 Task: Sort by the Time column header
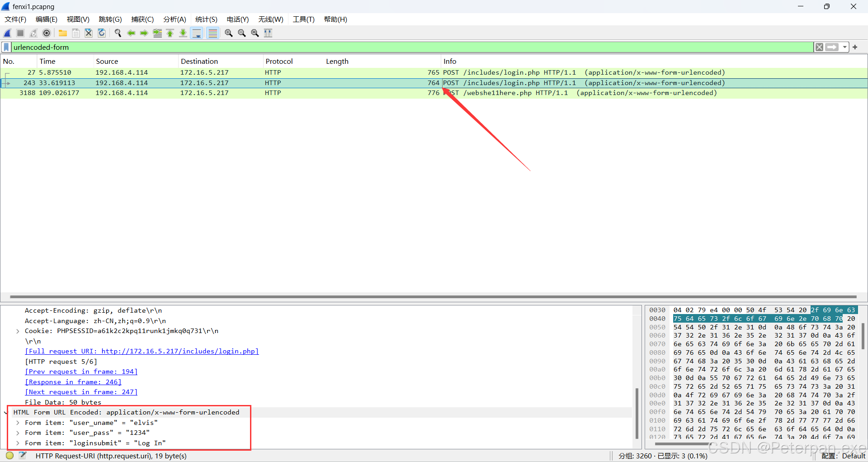[x=65, y=62]
